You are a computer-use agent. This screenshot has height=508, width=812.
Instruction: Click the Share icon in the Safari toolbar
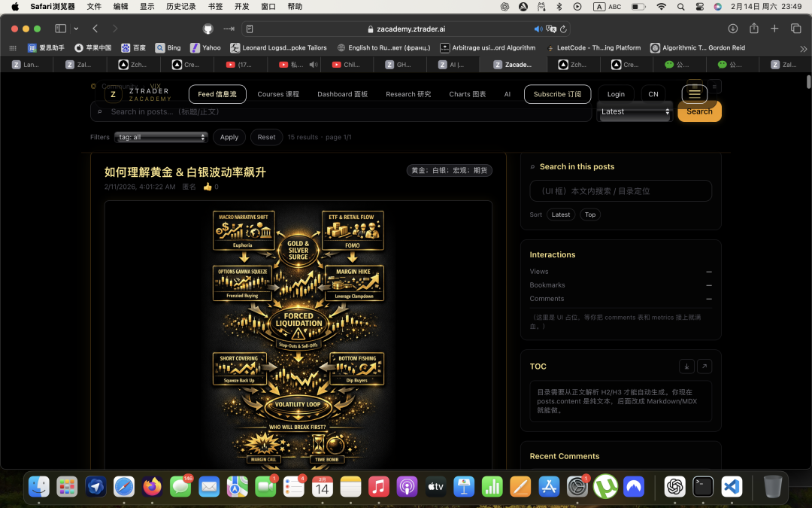pyautogui.click(x=754, y=28)
